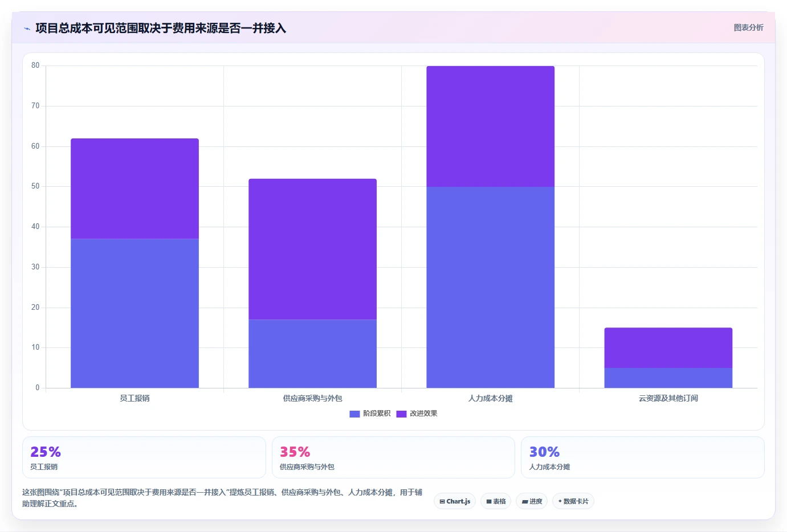
Task: Click the purple upper segment of 供应商采购与外包 bar
Action: (312, 249)
